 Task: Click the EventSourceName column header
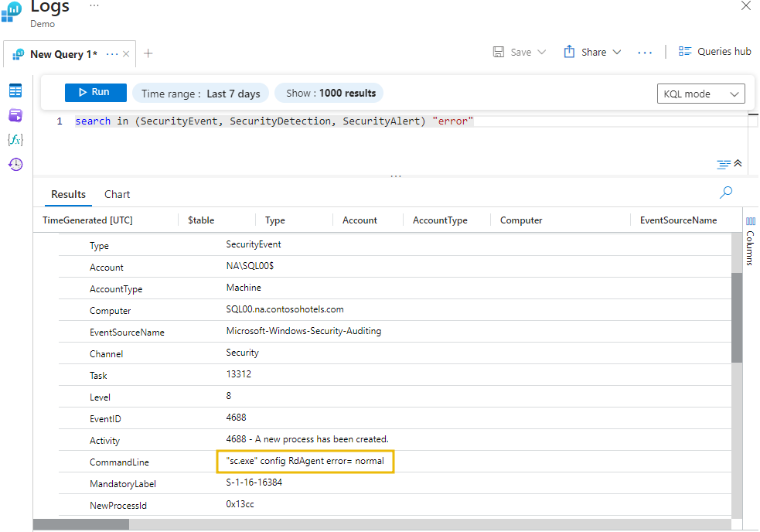(x=678, y=220)
